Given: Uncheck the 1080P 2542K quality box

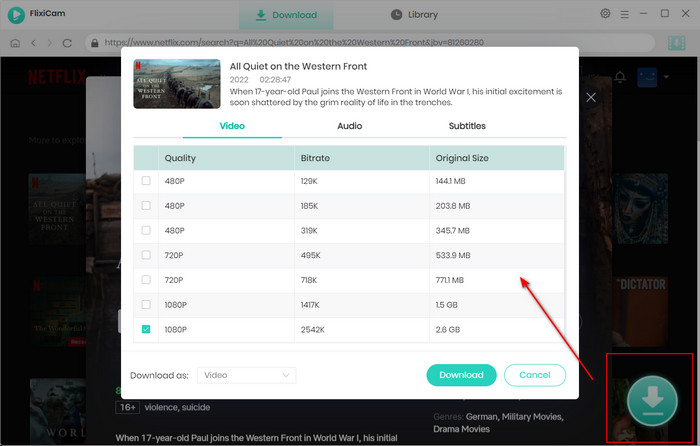Looking at the screenshot, I should pyautogui.click(x=146, y=329).
